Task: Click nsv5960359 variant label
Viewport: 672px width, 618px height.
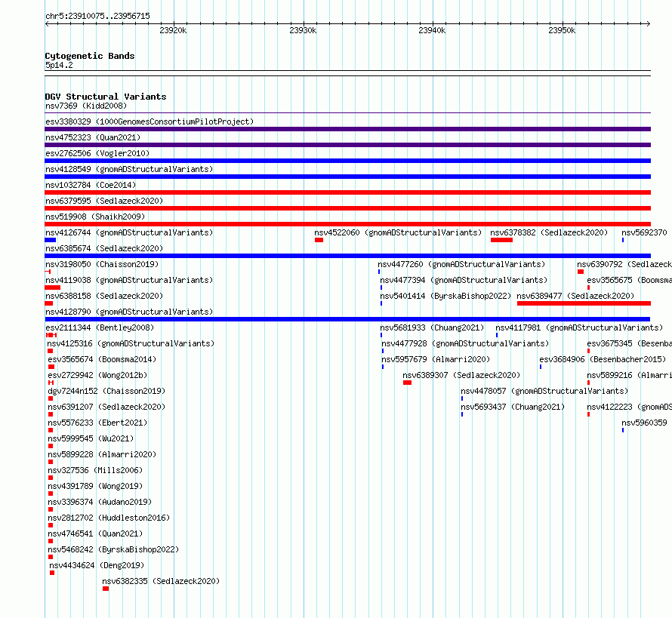Action: pos(644,423)
